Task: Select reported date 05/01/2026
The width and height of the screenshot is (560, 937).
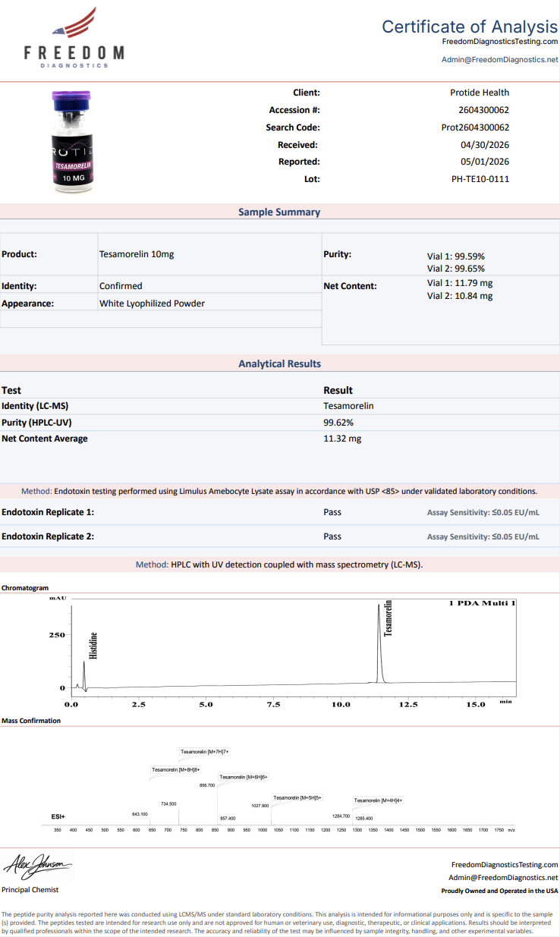Action: pos(485,162)
